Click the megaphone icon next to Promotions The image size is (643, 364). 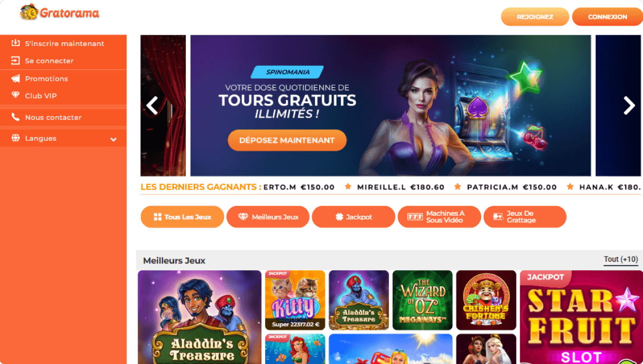click(16, 78)
